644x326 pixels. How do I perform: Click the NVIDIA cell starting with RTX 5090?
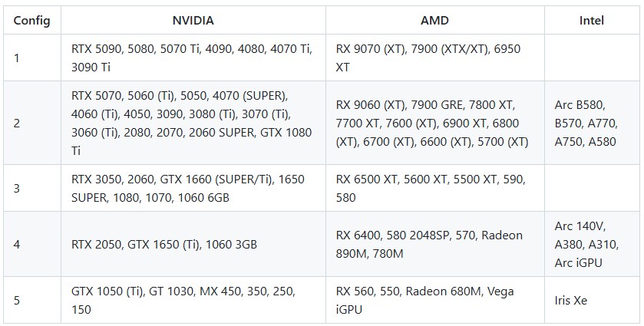tap(192, 58)
